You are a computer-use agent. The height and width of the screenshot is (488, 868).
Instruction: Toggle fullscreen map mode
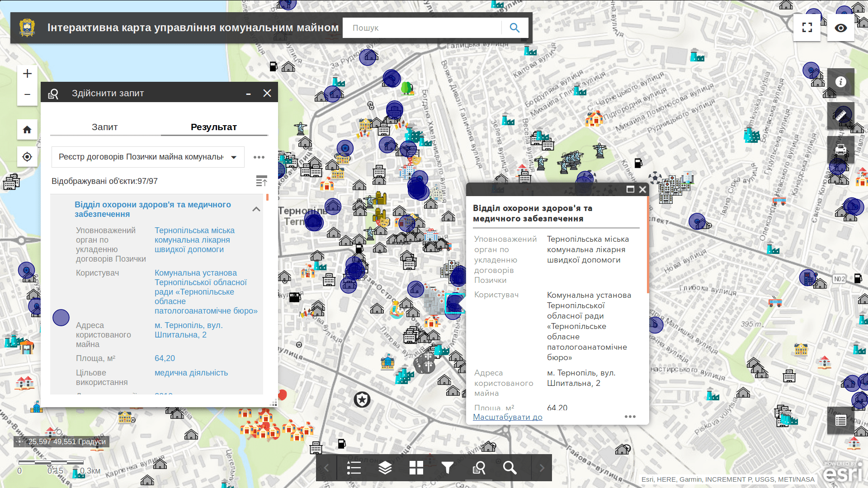(807, 28)
